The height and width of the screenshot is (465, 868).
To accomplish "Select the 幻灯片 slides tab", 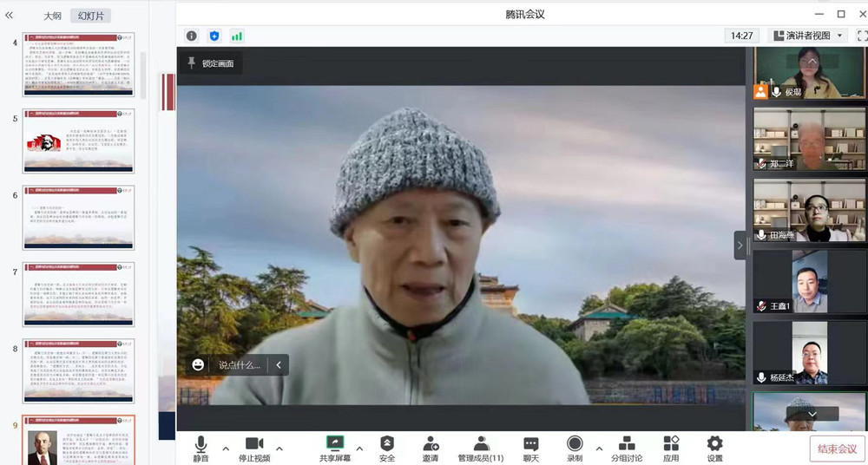I will point(90,16).
